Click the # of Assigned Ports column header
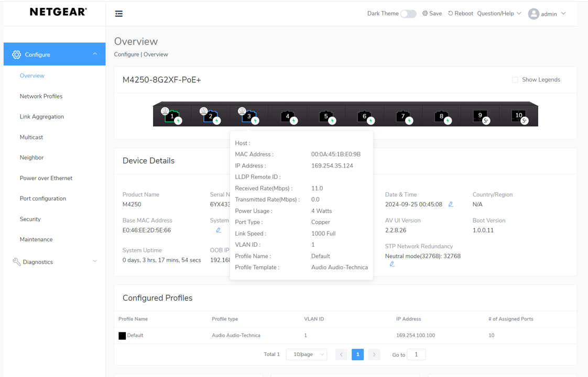The width and height of the screenshot is (588, 377). [x=511, y=319]
